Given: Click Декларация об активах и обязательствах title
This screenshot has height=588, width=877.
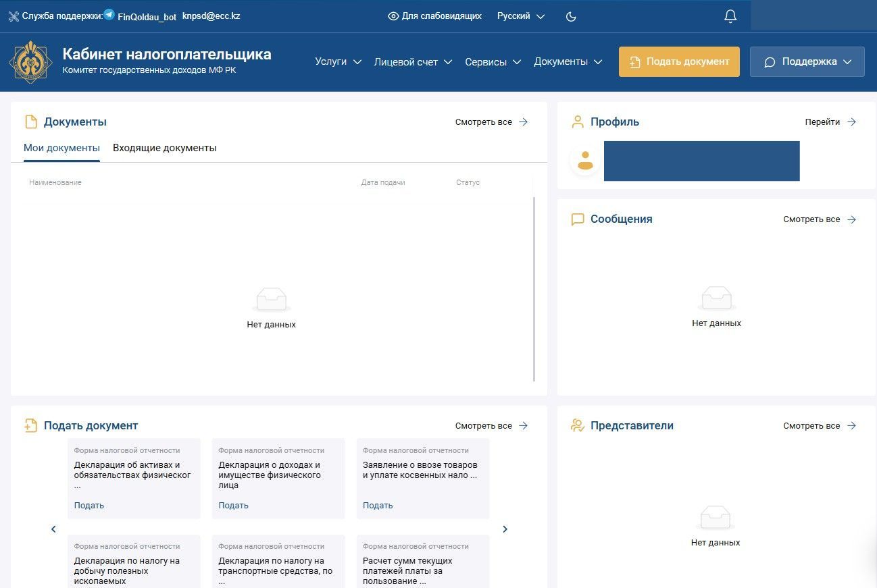Looking at the screenshot, I should (132, 475).
